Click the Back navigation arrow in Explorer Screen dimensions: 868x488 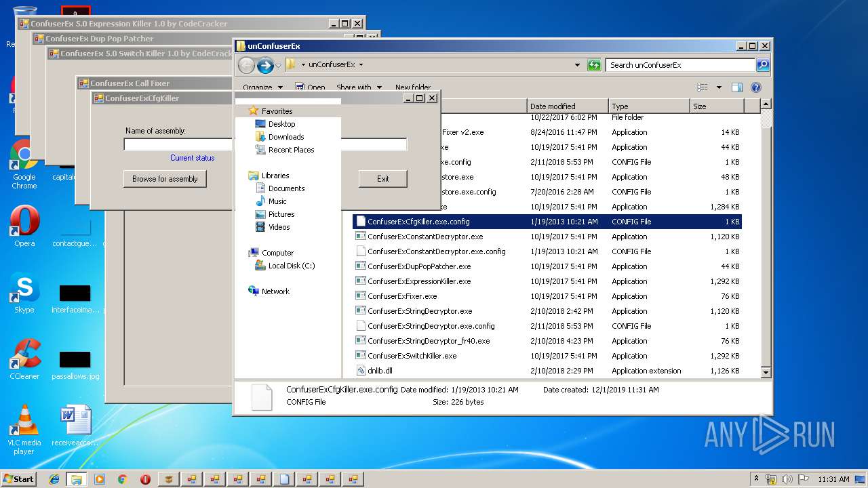click(246, 65)
